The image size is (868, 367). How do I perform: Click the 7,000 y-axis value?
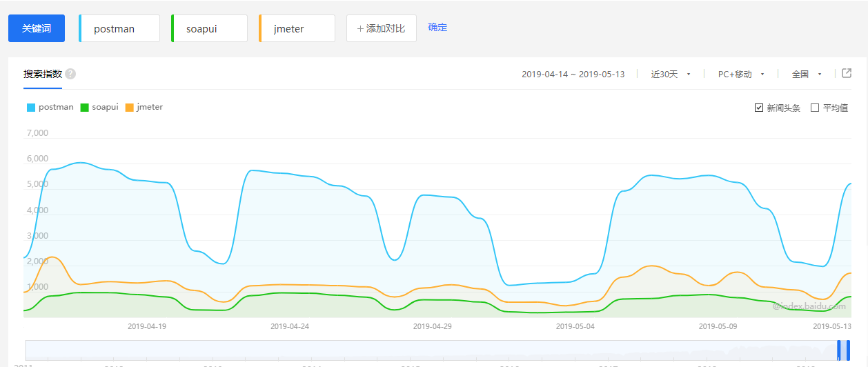click(x=37, y=133)
